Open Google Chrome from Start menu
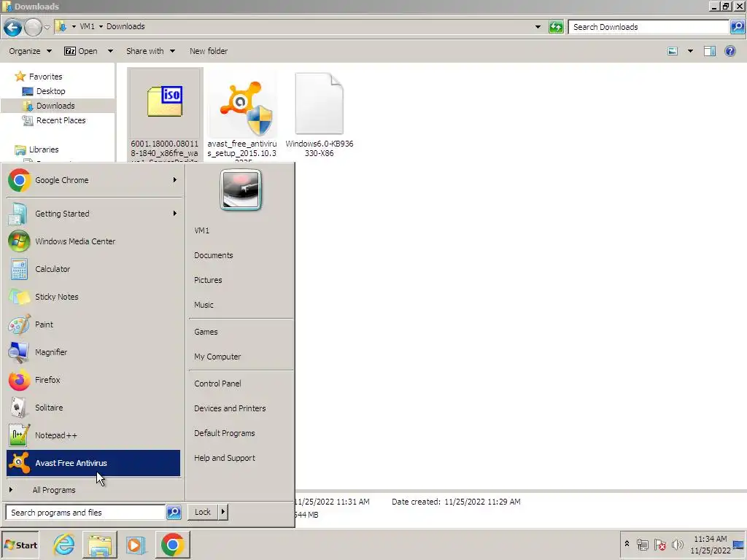 pyautogui.click(x=93, y=180)
